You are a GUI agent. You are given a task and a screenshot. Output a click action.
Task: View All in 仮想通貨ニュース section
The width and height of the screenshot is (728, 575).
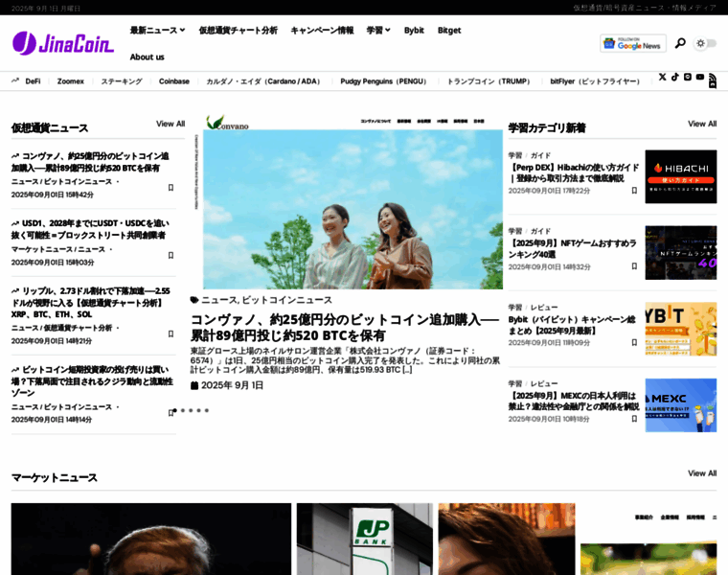point(171,124)
